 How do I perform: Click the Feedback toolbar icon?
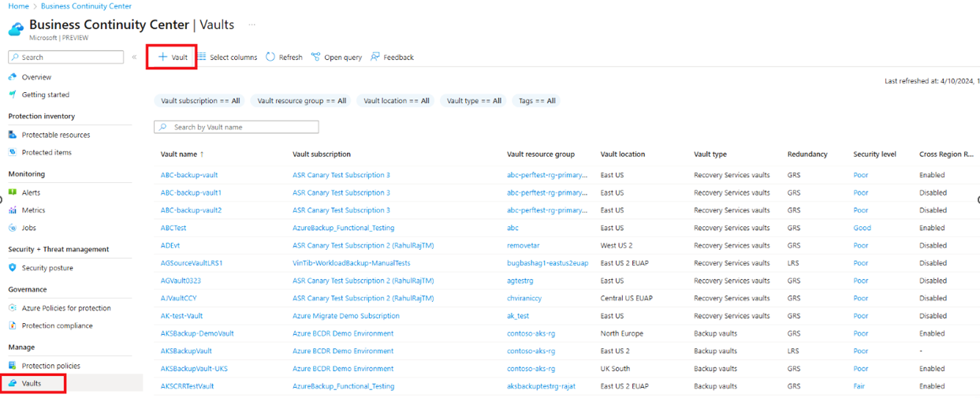[375, 57]
